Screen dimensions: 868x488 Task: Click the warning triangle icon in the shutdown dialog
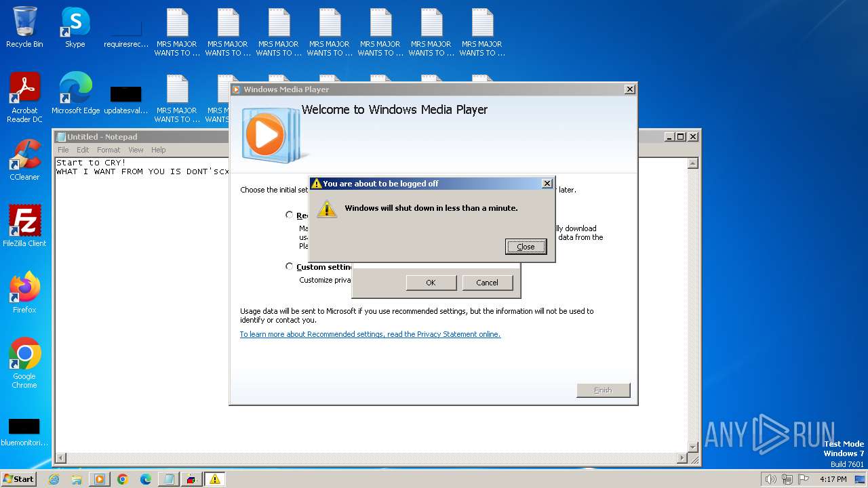pos(327,209)
